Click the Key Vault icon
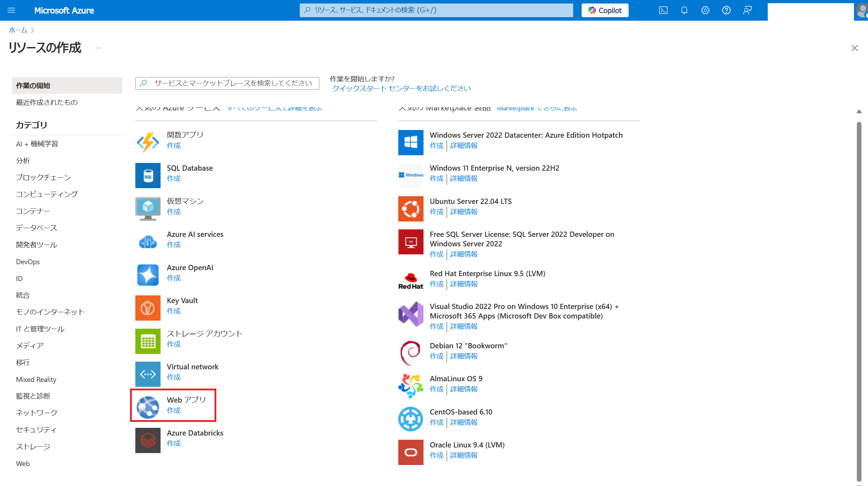 148,308
